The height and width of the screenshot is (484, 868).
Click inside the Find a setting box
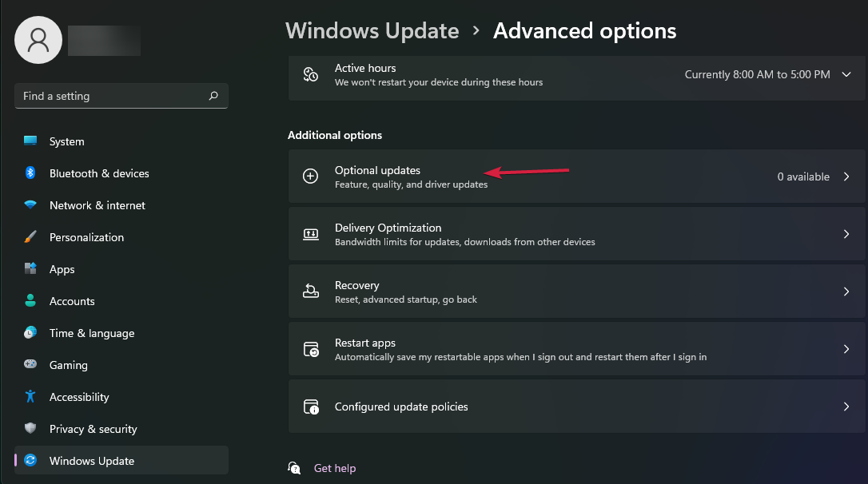tap(121, 95)
